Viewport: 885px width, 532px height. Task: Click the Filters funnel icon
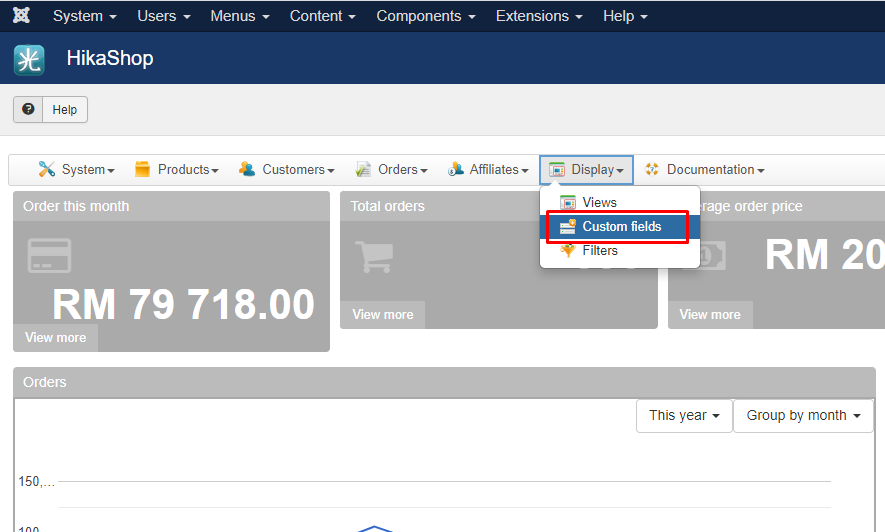568,250
